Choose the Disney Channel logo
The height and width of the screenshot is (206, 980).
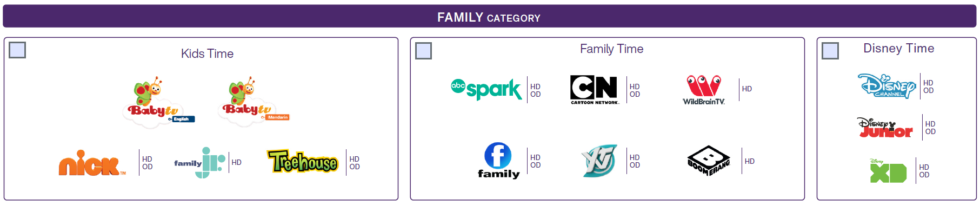coord(887,87)
